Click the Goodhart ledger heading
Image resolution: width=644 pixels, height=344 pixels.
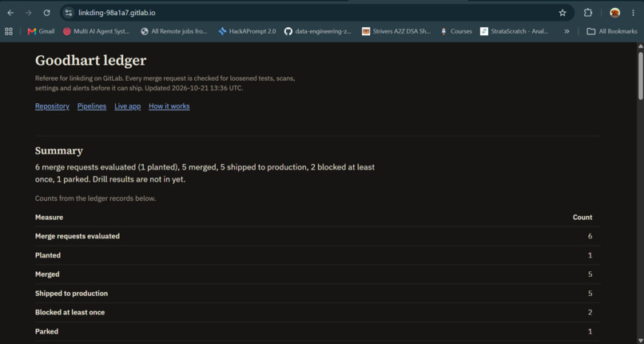(91, 61)
